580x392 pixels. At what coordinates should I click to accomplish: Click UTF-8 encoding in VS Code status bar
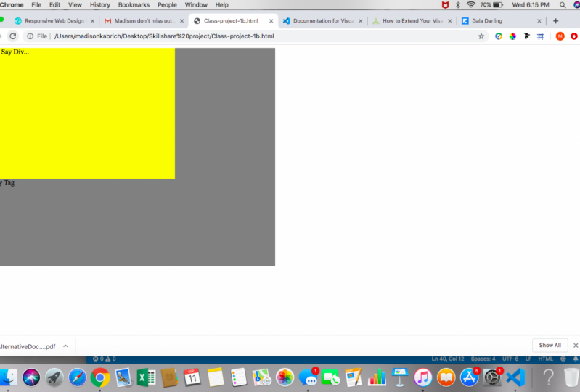510,359
